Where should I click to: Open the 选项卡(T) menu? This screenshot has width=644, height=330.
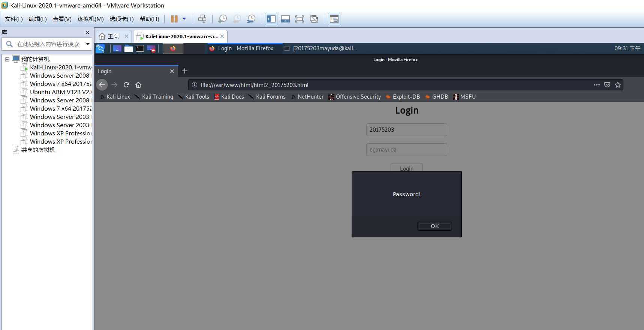[122, 19]
